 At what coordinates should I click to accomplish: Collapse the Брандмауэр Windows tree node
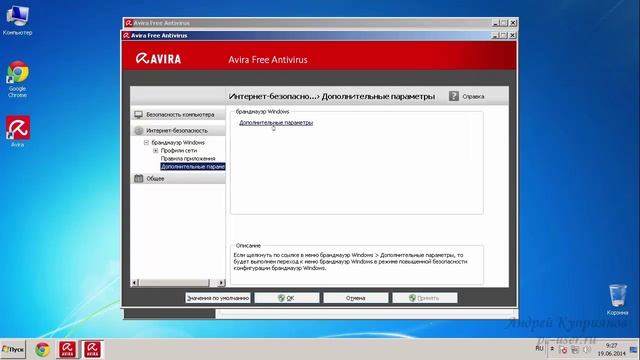pos(146,142)
